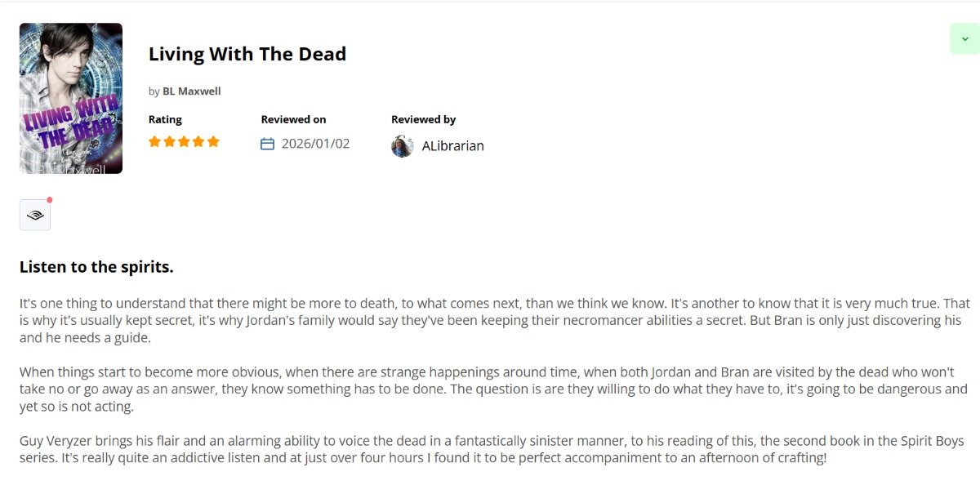Viewport: 980px width, 485px height.
Task: Click the audiobook format icon
Action: pos(35,216)
